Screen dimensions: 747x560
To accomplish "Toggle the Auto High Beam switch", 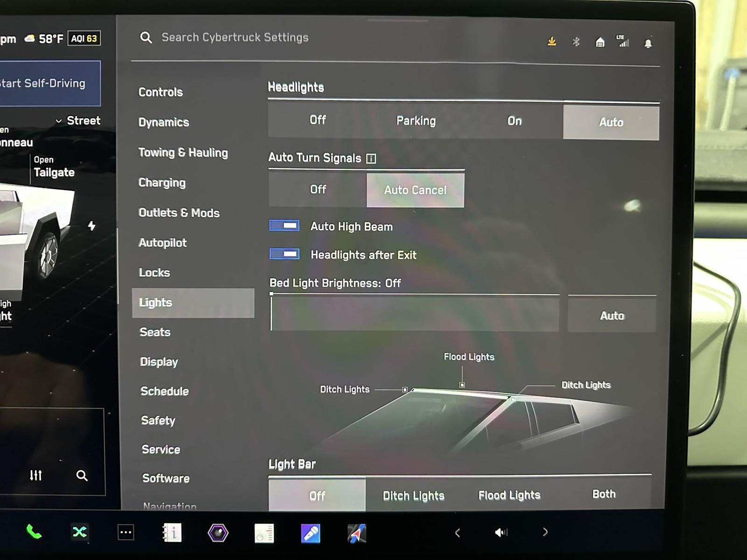I will (285, 226).
